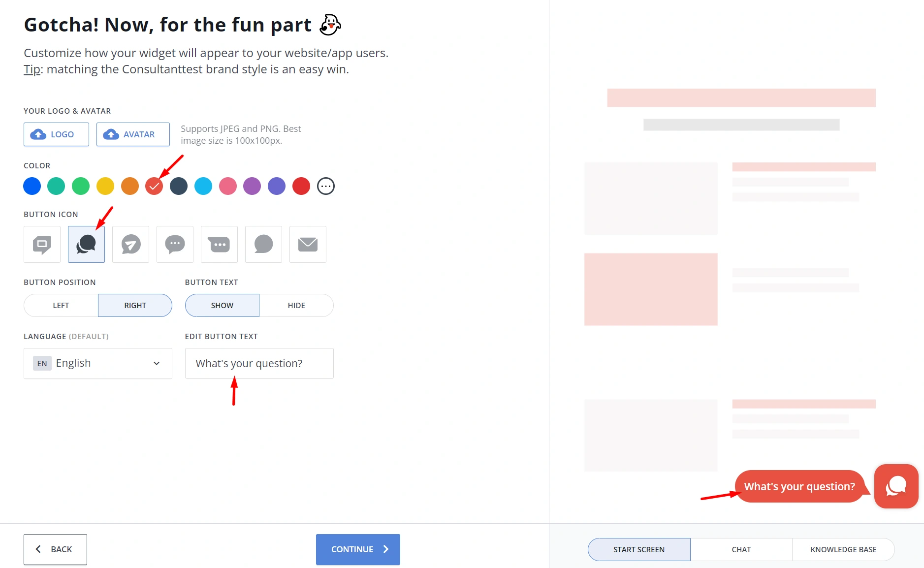Select the double chat bubbles icon
Screen dimensions: 924x568
pyautogui.click(x=86, y=244)
